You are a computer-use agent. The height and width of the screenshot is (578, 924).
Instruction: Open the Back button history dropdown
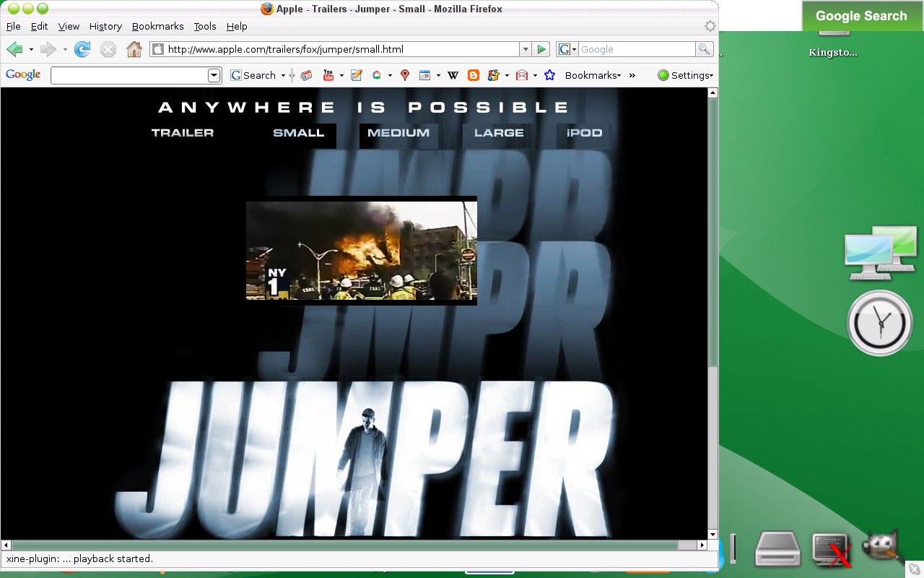click(31, 50)
